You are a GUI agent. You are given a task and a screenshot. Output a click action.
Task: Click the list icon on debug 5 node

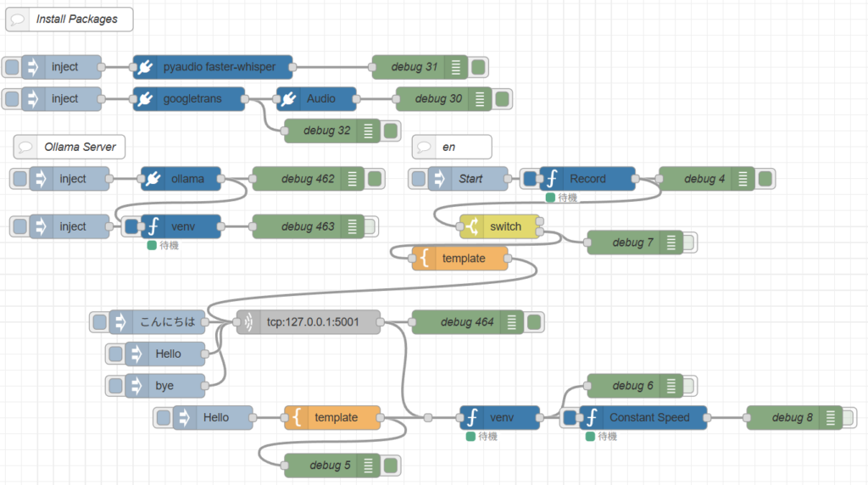(x=368, y=465)
